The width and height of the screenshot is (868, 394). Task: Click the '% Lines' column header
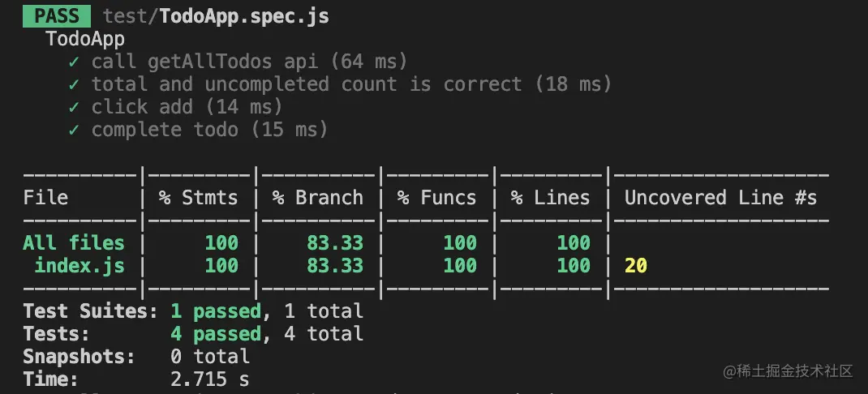pyautogui.click(x=550, y=198)
